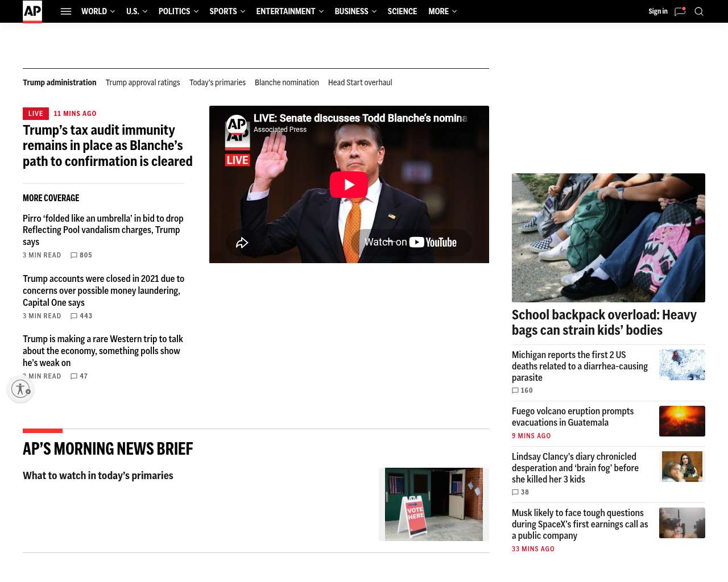Open What to watch in today's primaries

(x=98, y=476)
